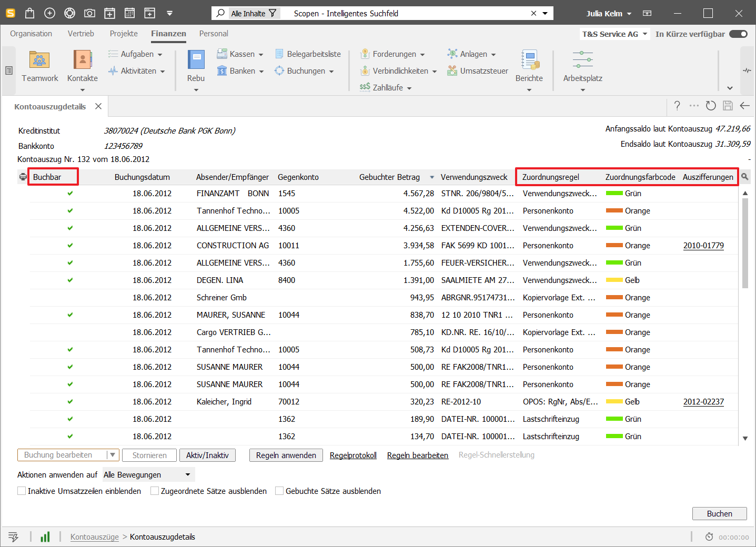Viewport: 756px width, 547px height.
Task: Go back with the left arrow icon
Action: [744, 106]
